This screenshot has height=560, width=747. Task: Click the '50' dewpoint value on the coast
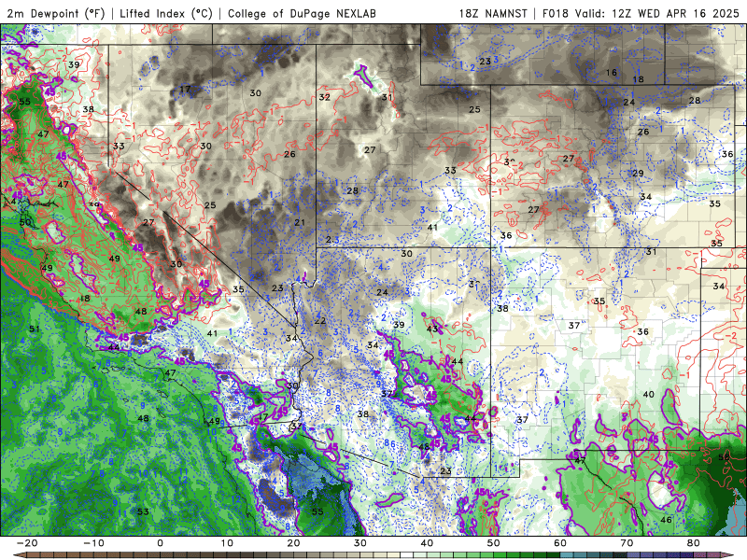25,222
